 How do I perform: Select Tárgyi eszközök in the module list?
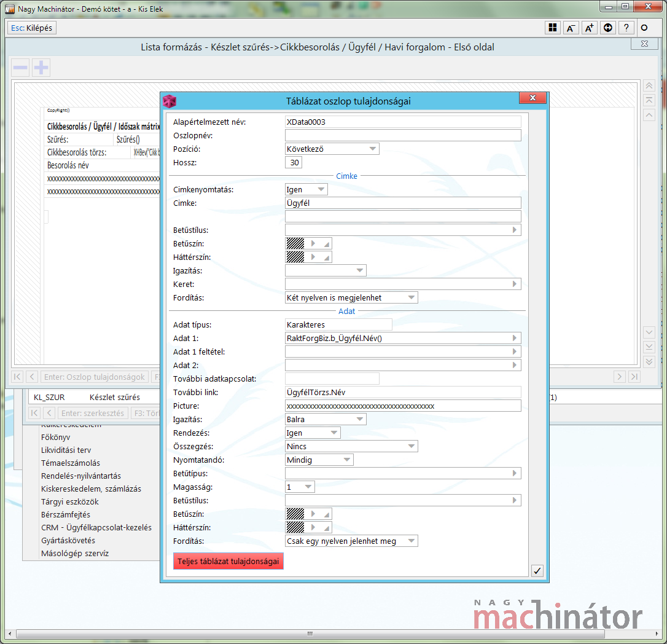pos(70,501)
